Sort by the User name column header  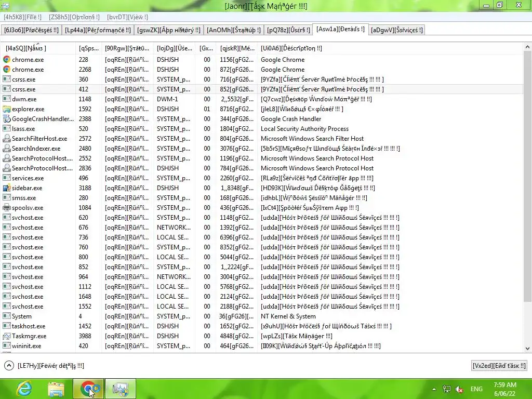pos(175,48)
